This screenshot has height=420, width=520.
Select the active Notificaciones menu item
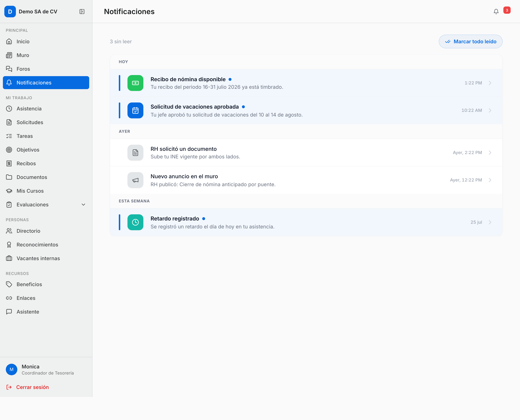46,83
